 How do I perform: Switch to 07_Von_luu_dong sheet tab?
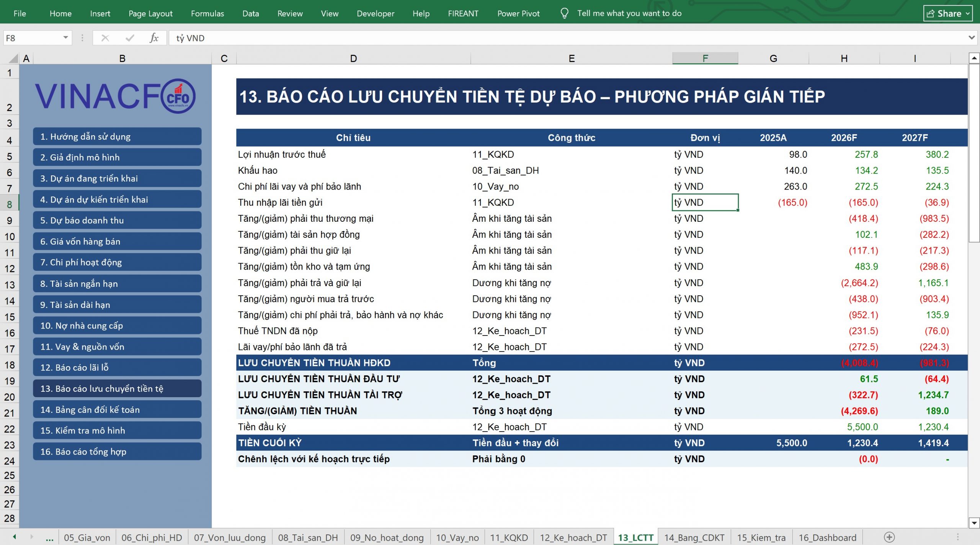[230, 537]
